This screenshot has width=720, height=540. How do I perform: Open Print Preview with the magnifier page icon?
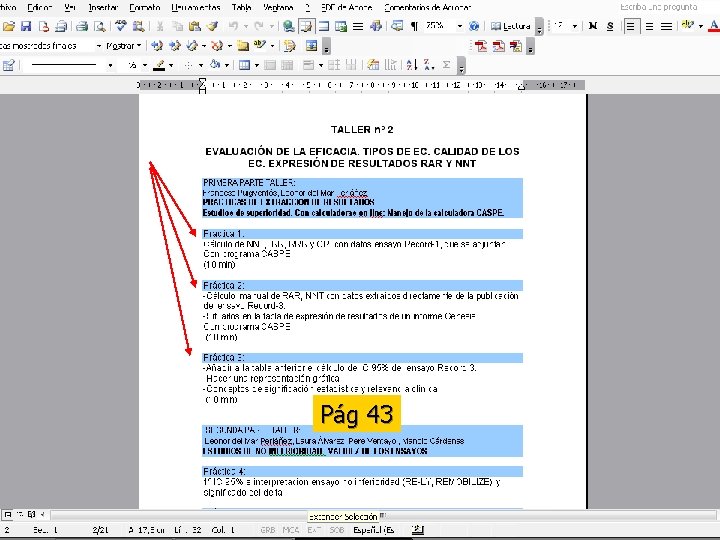(x=99, y=26)
